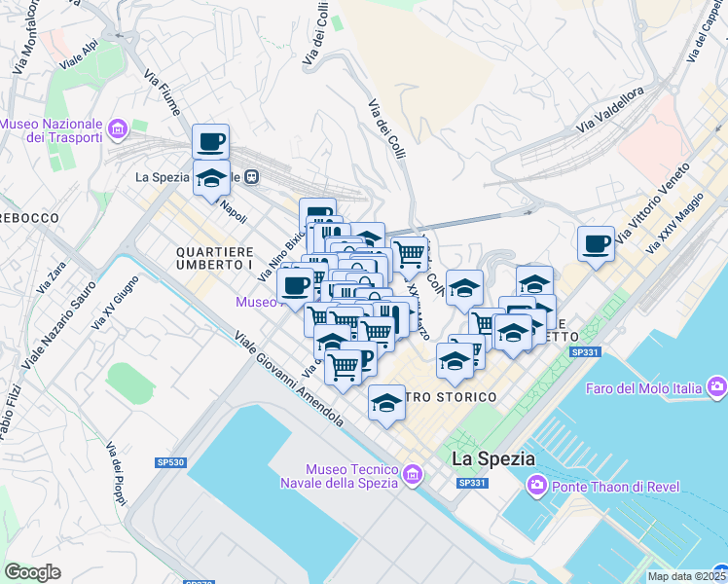Click the SP331 road shield near the waterfront park
The width and height of the screenshot is (728, 584).
(x=585, y=352)
